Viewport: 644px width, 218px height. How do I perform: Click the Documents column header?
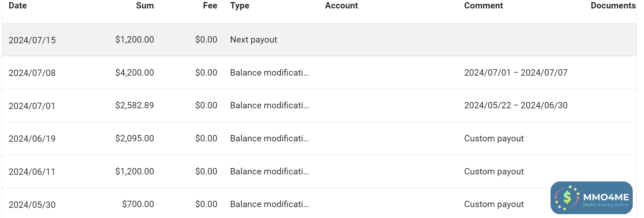click(x=613, y=6)
